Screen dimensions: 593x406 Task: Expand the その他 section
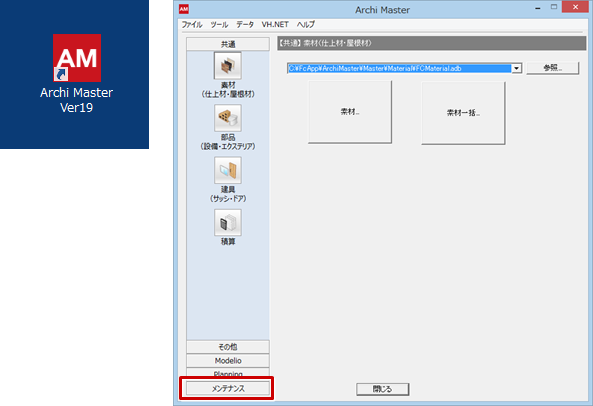coord(228,347)
